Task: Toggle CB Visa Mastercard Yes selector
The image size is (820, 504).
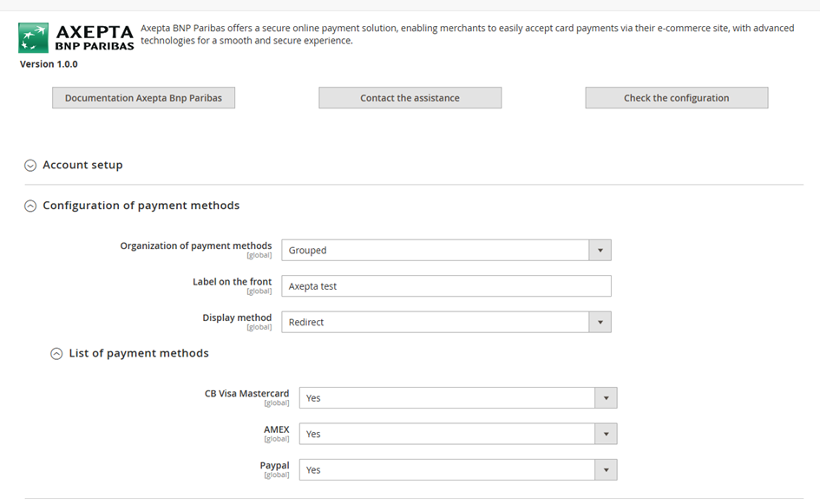Action: point(447,398)
